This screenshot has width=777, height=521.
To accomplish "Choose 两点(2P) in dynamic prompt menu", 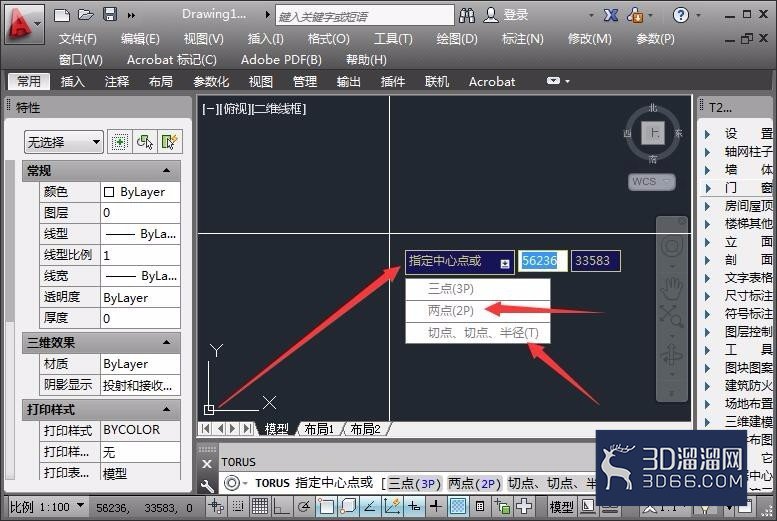I will click(x=478, y=310).
